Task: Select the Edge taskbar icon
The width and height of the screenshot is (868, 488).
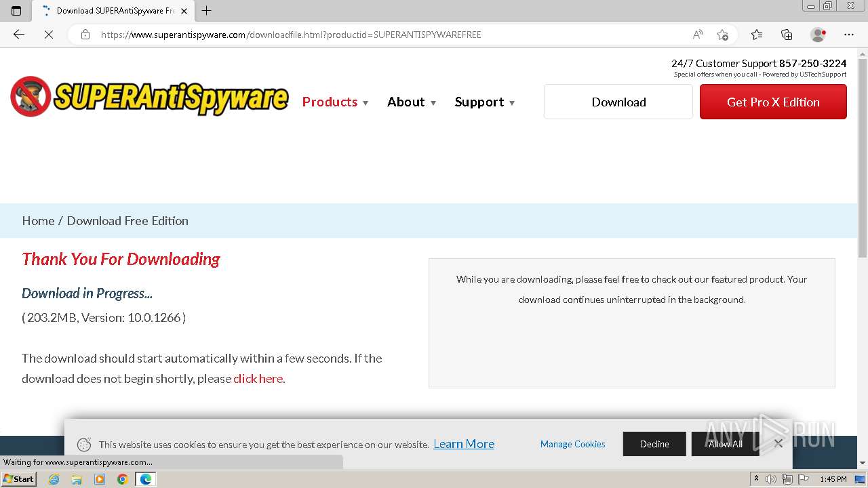Action: (x=145, y=479)
